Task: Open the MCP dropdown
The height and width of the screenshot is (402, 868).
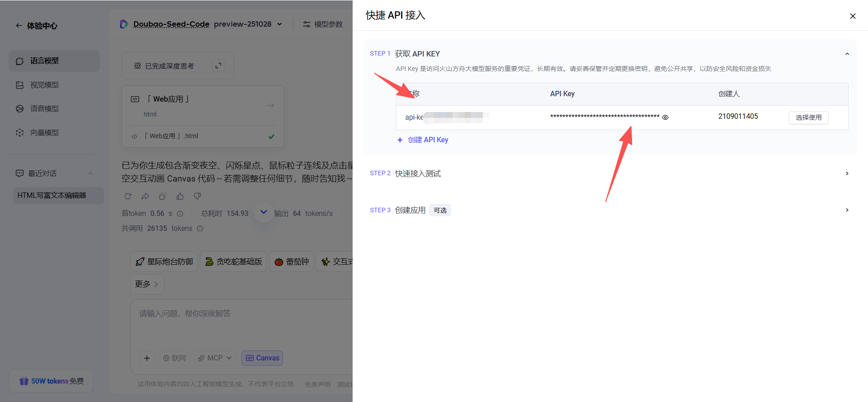Action: click(x=215, y=358)
